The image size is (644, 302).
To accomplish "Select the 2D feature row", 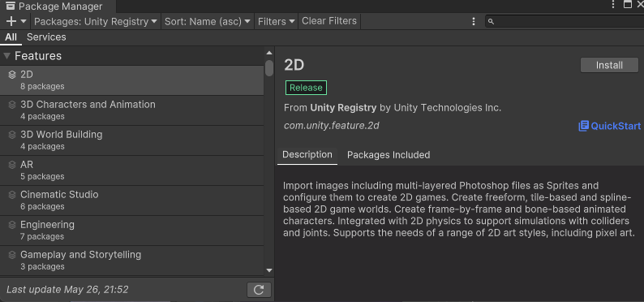I will pos(132,80).
